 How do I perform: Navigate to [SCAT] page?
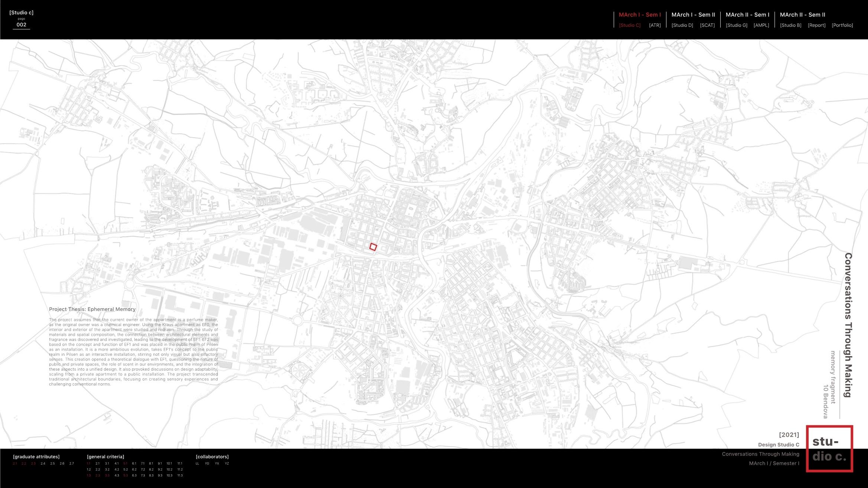click(707, 25)
